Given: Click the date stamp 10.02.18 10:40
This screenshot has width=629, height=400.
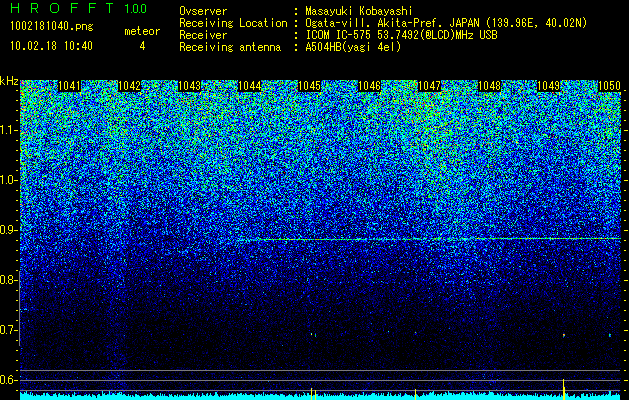Looking at the screenshot, I should click(x=51, y=46).
